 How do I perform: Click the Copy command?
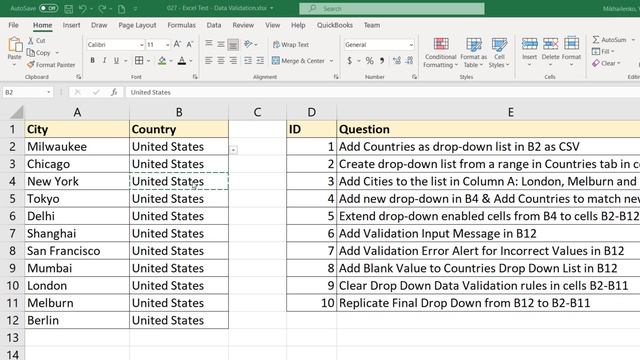click(x=39, y=53)
